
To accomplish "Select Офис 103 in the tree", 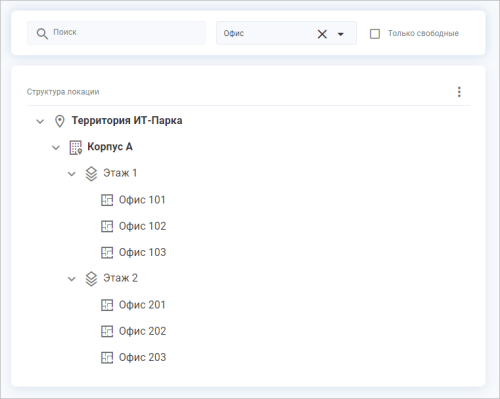I will 142,253.
